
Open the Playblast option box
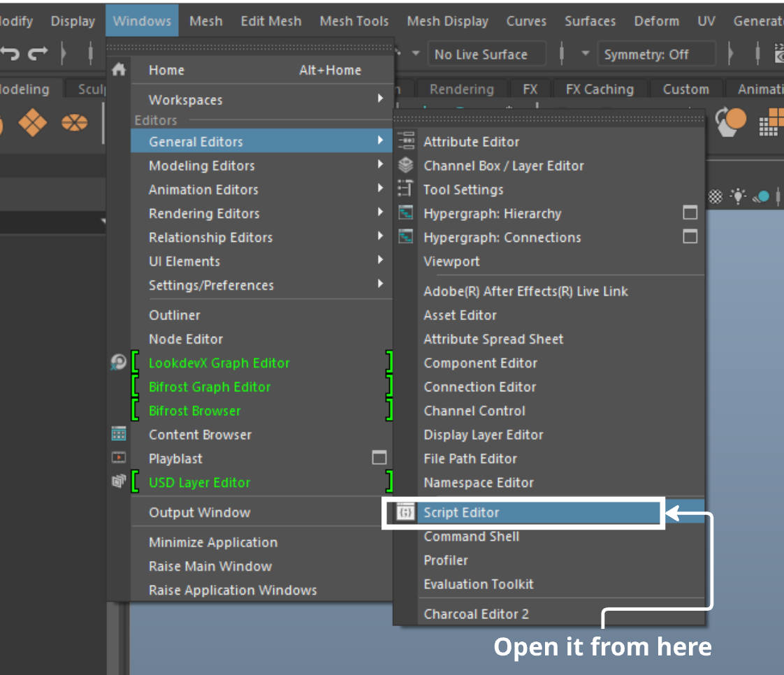click(x=379, y=458)
